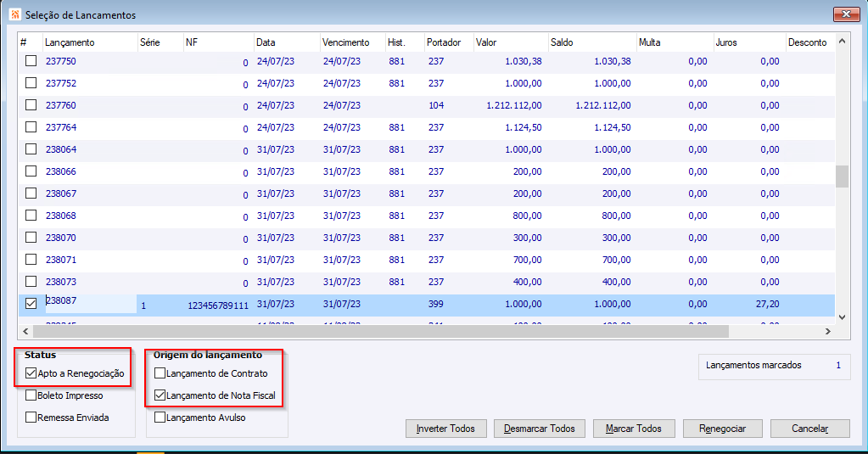This screenshot has height=454, width=868.
Task: Sort by Lançamento column header
Action: click(90, 42)
